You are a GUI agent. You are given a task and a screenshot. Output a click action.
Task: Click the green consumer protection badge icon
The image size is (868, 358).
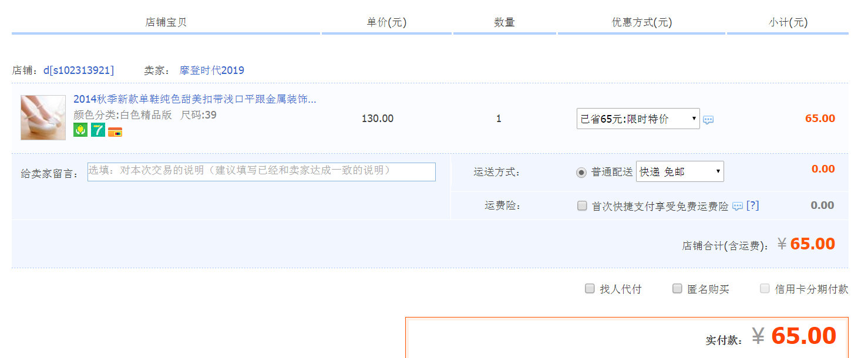point(80,130)
